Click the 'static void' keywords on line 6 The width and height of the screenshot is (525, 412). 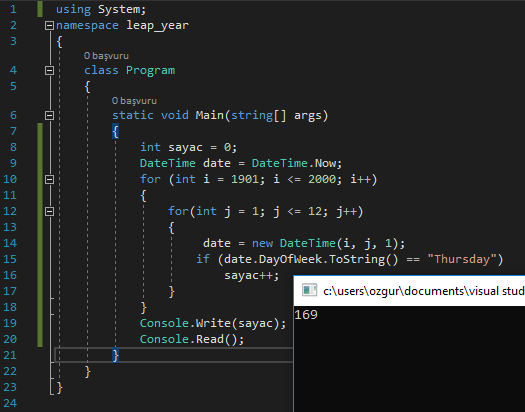[150, 115]
